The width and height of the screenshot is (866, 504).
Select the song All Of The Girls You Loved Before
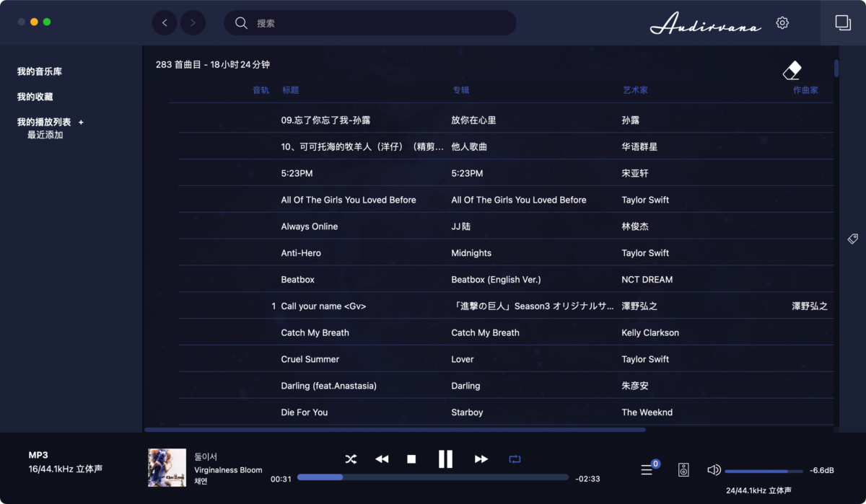349,200
